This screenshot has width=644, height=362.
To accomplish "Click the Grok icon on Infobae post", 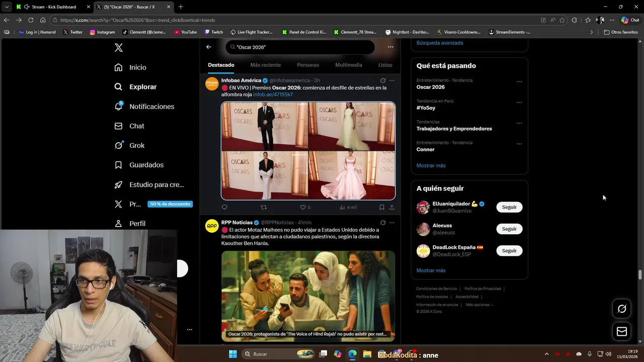I will (383, 80).
